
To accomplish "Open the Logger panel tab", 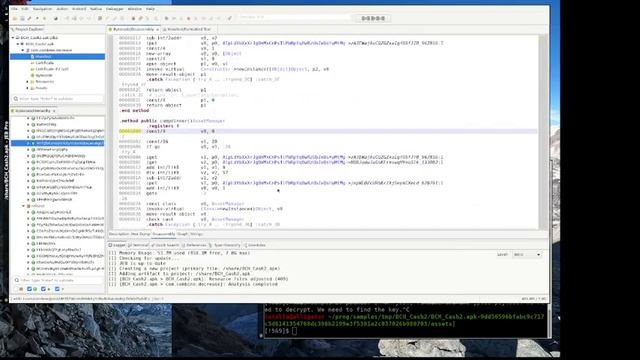I will [x=117, y=245].
